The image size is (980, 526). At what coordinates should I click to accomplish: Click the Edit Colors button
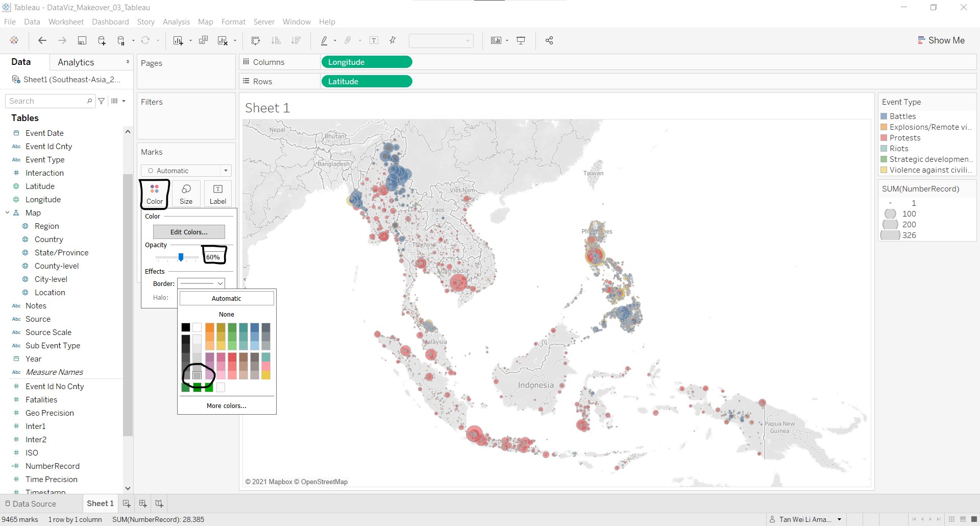[189, 232]
